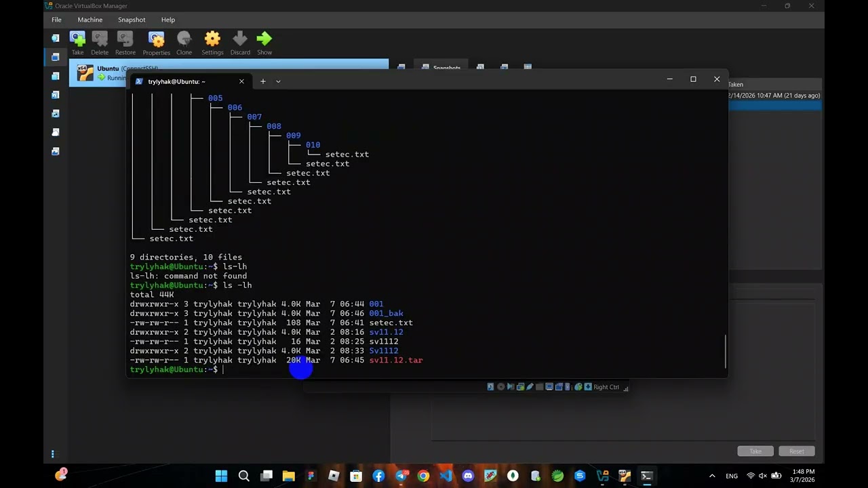The height and width of the screenshot is (488, 868).
Task: Click directory 010 in the tree output
Action: pyautogui.click(x=313, y=145)
